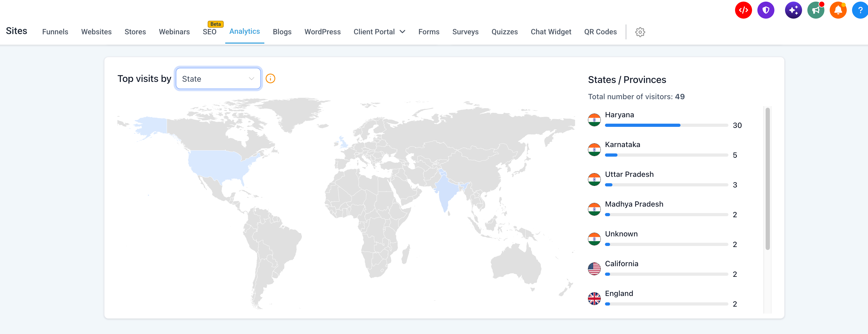This screenshot has height=334, width=868.
Task: Click the orange info icon beside State
Action: click(x=270, y=78)
